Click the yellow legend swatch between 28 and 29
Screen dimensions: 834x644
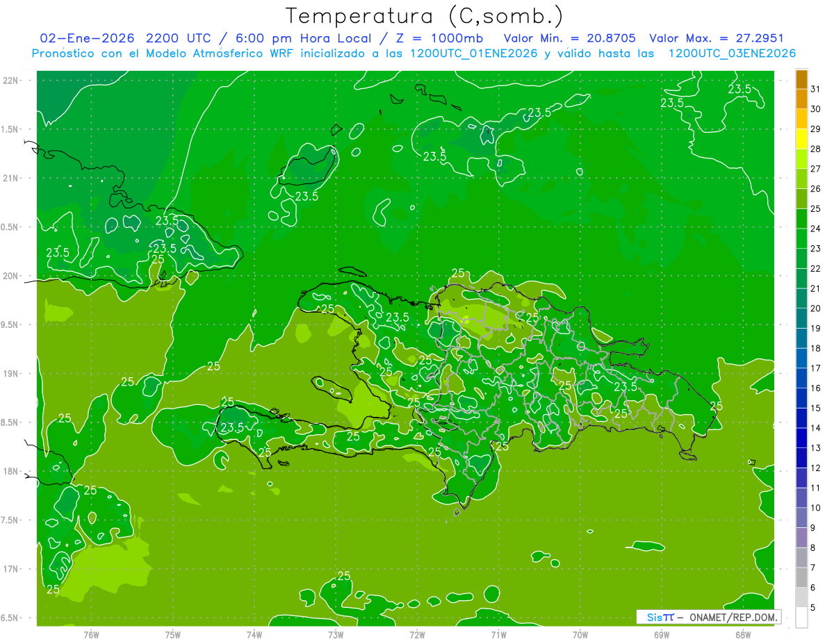(x=801, y=140)
